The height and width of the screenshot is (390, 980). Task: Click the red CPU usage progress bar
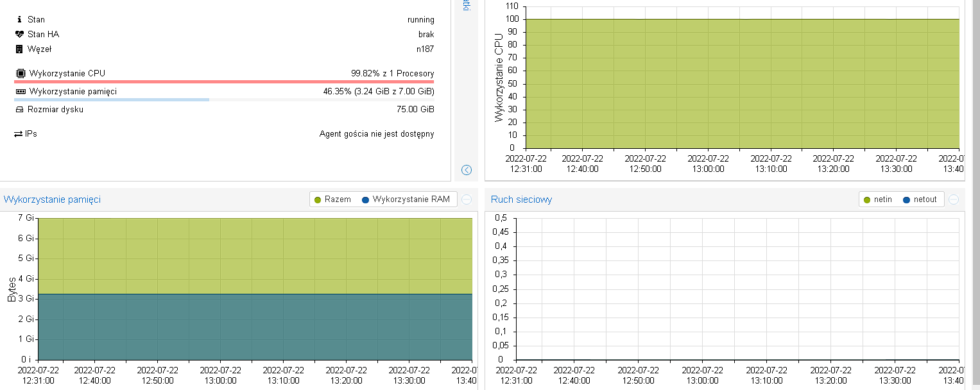click(x=224, y=82)
